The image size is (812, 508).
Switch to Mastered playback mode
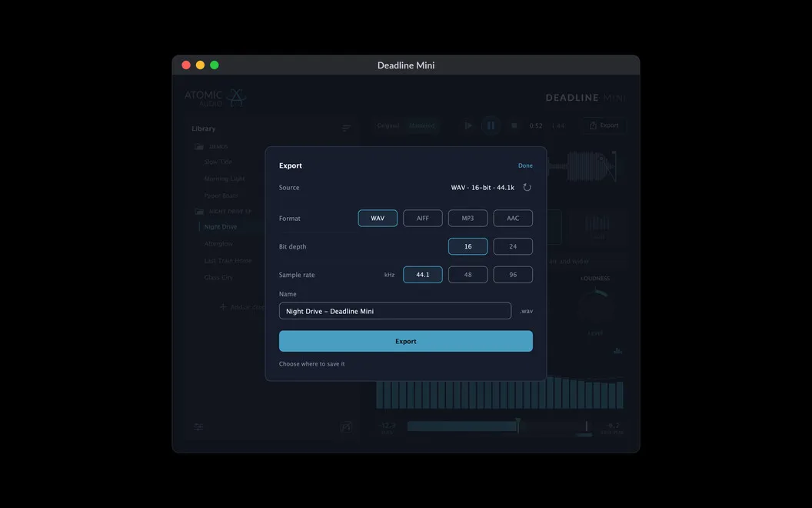421,125
